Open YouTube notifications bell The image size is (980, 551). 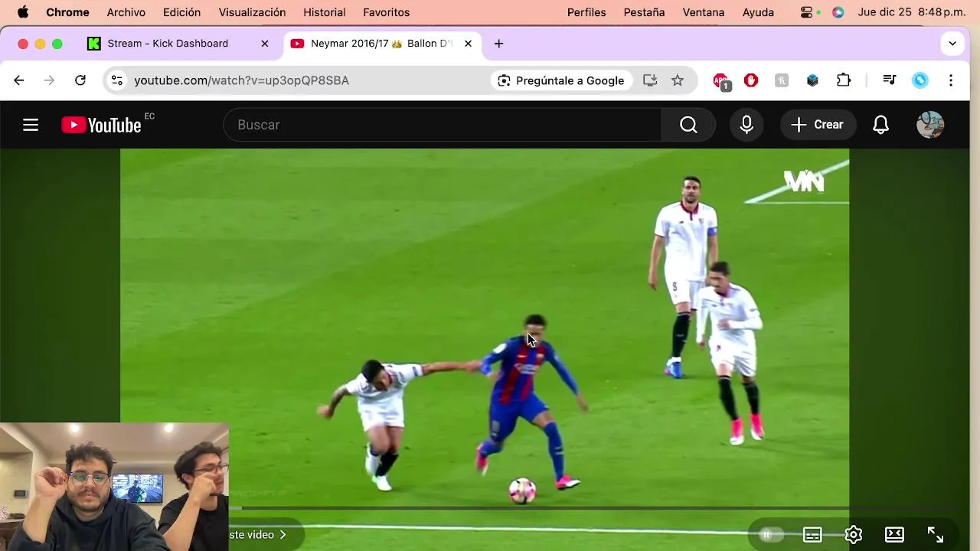[x=881, y=125]
